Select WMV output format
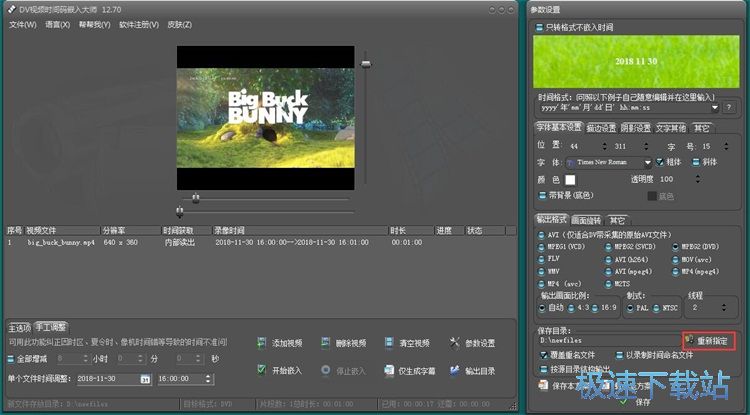 [x=541, y=272]
